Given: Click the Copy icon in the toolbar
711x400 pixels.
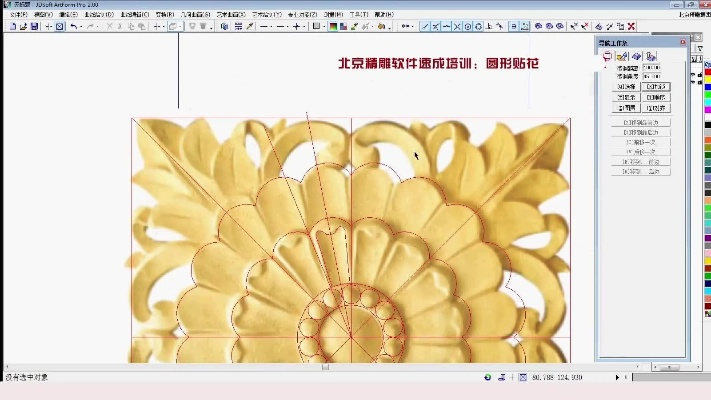Looking at the screenshot, I should 131,26.
